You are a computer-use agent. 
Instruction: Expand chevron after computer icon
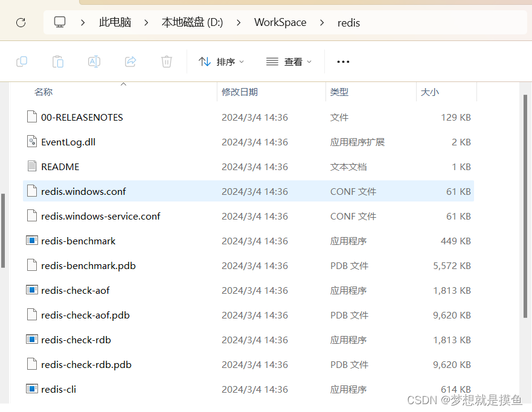click(x=83, y=23)
